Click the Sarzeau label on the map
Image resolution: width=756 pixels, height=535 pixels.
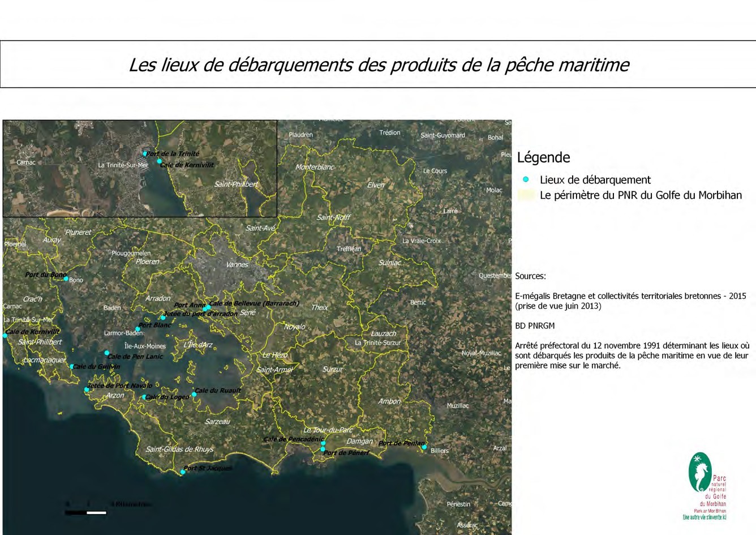pos(217,422)
